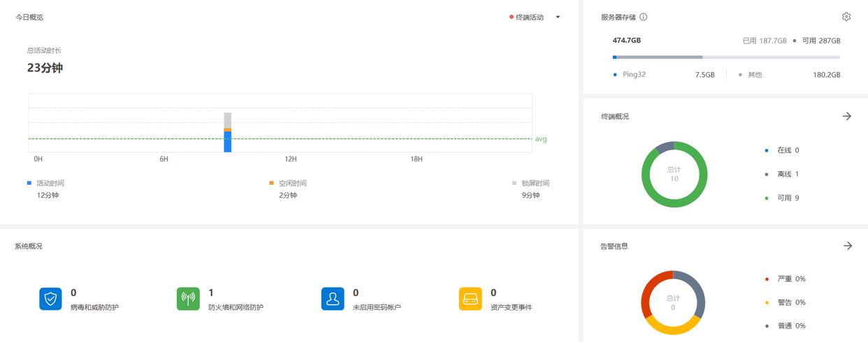
Task: Open 告警信息 details with the arrow
Action: [847, 246]
